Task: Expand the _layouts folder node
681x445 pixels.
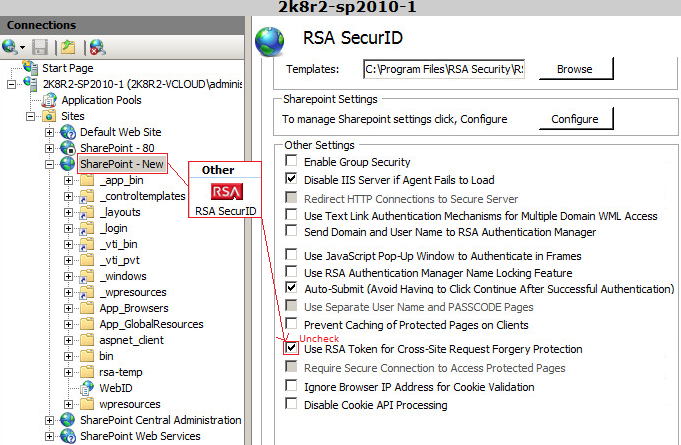Action: [x=68, y=212]
